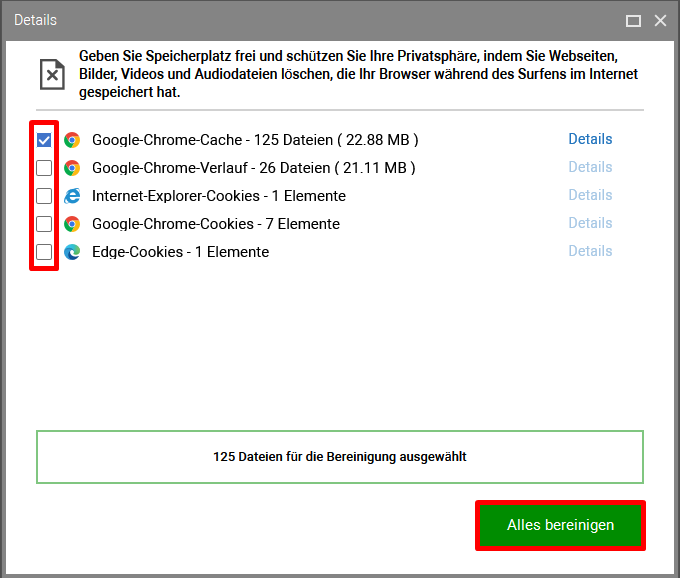
Task: Click the Alles bereinigen button
Action: [560, 525]
